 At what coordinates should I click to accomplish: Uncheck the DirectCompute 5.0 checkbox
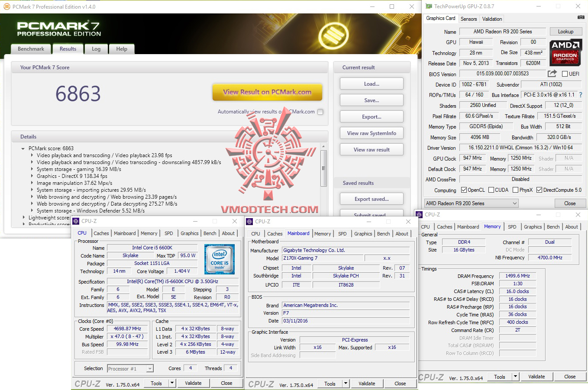pyautogui.click(x=539, y=190)
